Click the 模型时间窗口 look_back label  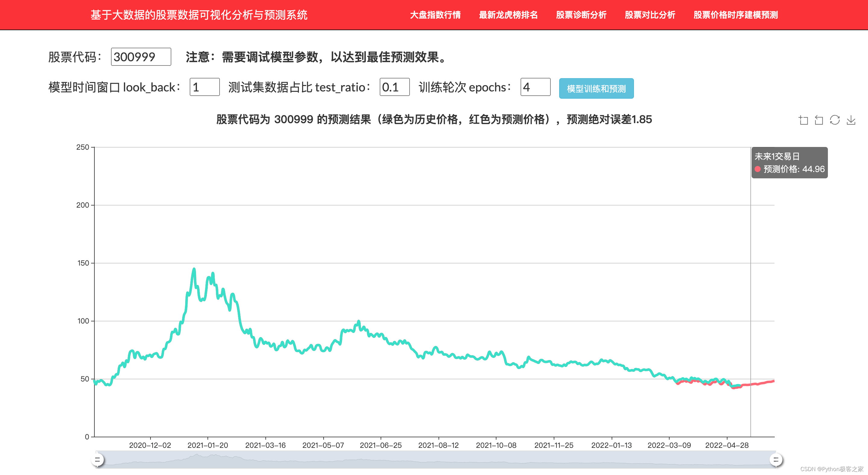point(114,87)
